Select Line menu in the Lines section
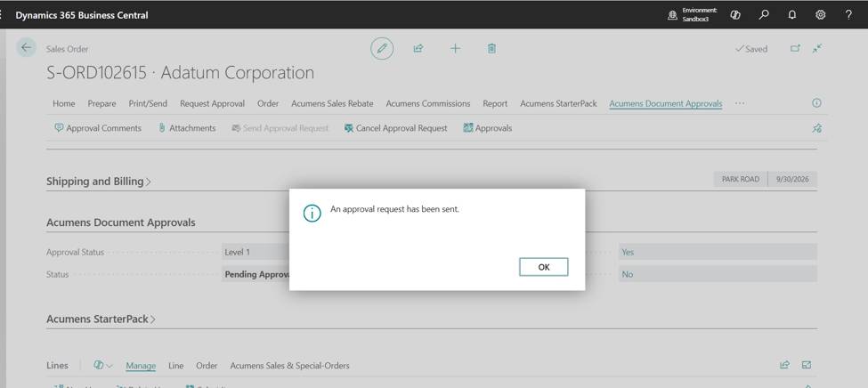 tap(175, 365)
